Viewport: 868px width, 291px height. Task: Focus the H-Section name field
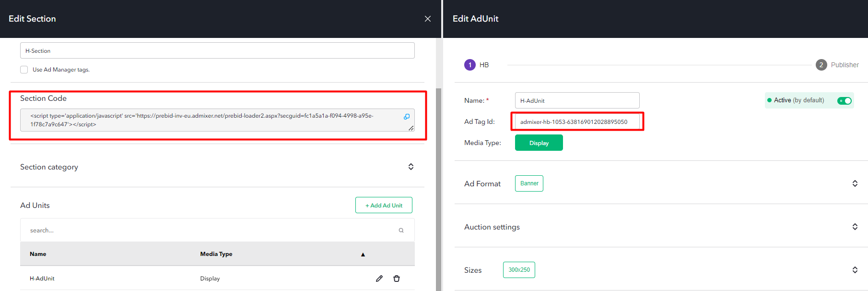tap(217, 50)
